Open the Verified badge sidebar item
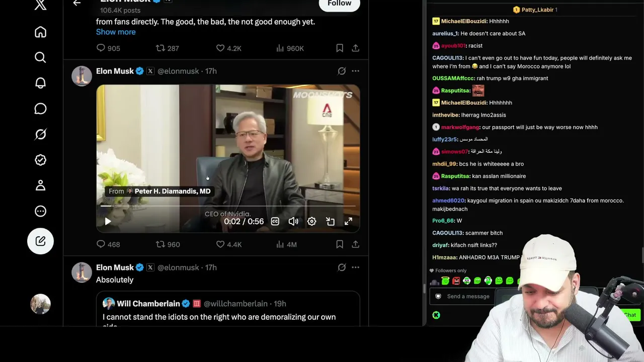Screen dimensions: 644x362 click(40, 160)
